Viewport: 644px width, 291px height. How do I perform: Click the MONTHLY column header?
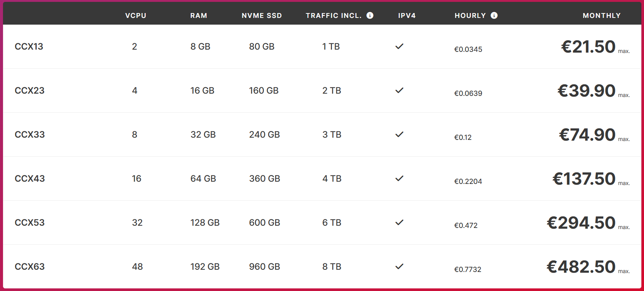coord(602,16)
